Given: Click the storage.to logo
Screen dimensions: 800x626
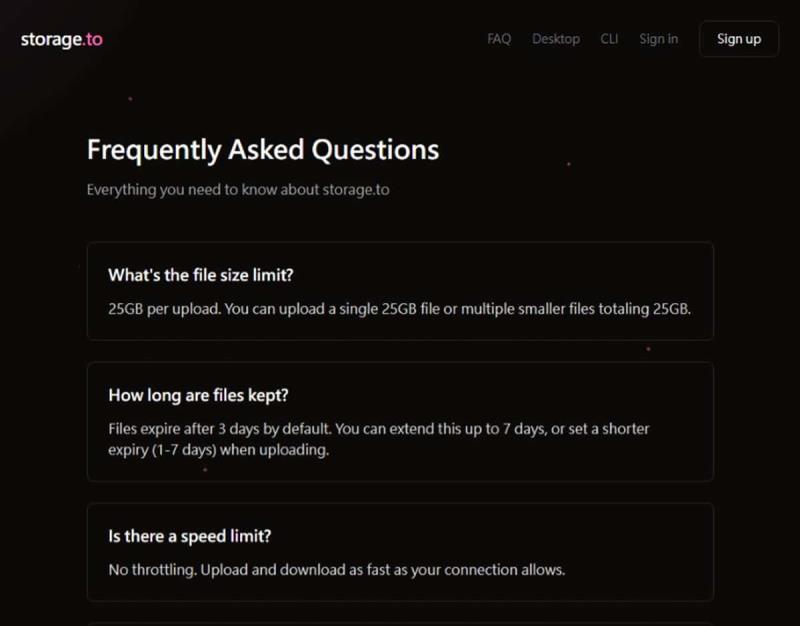Looking at the screenshot, I should [61, 40].
